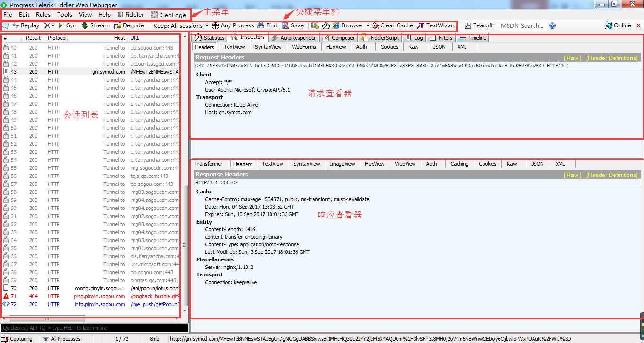Image resolution: width=644 pixels, height=343 pixels.
Task: Click the timer clock icon in toolbar
Action: coord(326,25)
